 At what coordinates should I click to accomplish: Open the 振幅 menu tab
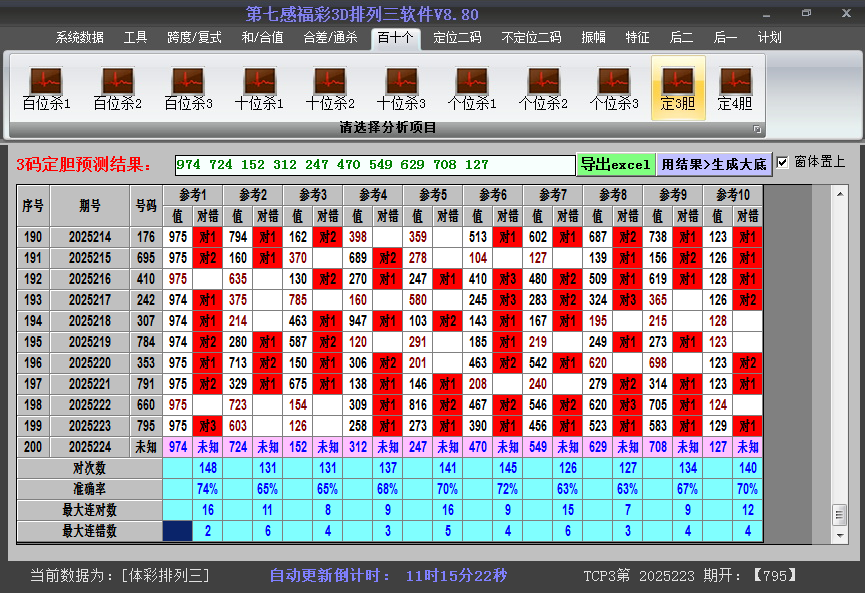click(x=594, y=37)
